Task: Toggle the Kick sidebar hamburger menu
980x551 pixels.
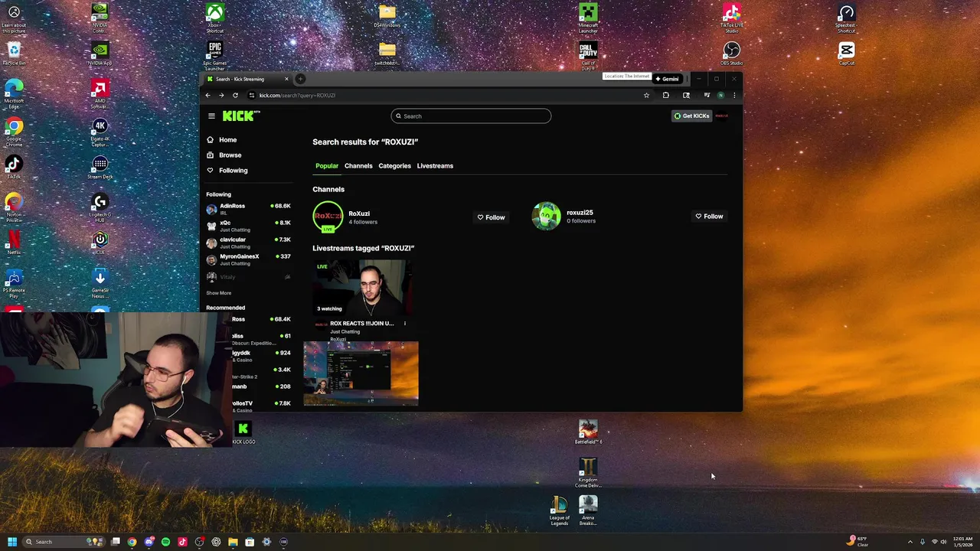Action: click(211, 116)
